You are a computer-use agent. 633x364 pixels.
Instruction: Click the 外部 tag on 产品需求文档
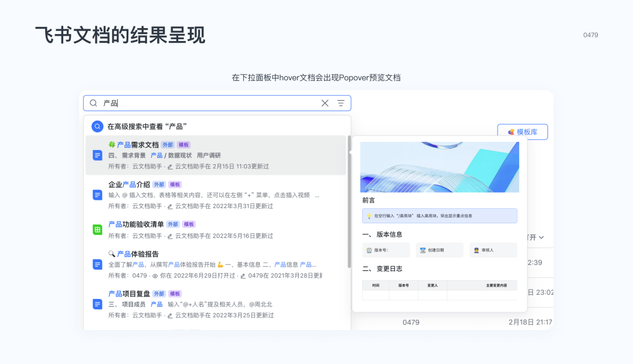(168, 144)
